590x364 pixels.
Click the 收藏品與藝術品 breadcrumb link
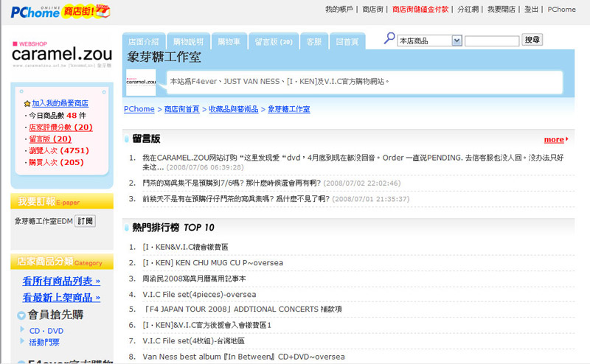(x=234, y=109)
